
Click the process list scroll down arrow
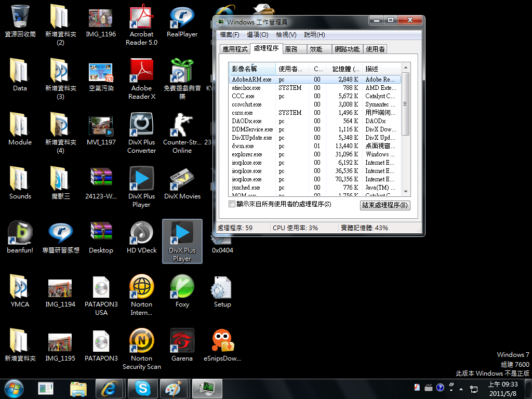406,192
